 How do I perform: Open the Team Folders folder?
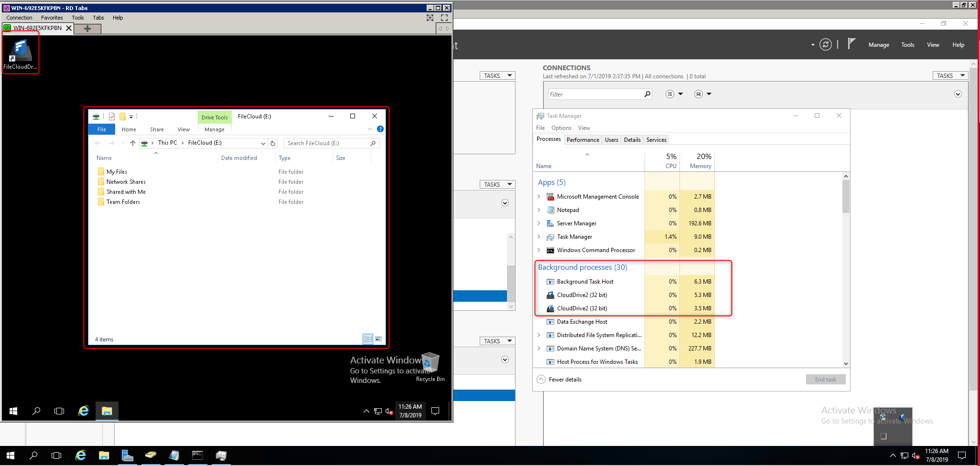pos(123,202)
